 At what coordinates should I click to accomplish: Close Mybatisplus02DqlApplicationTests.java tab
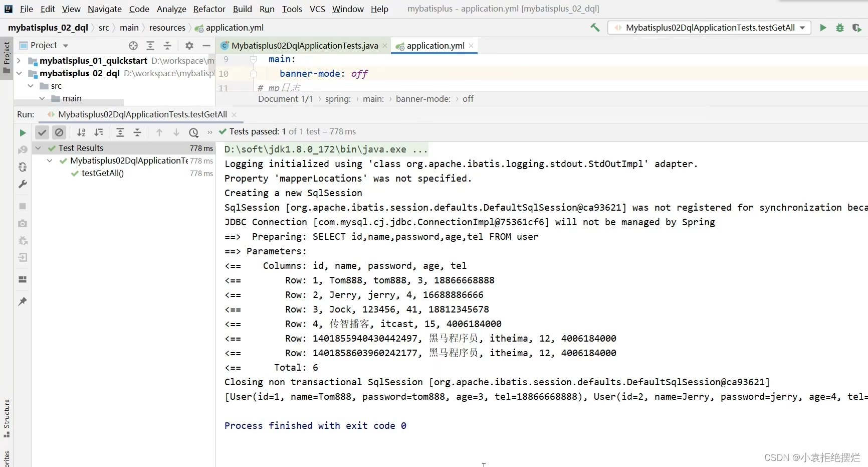coord(385,46)
